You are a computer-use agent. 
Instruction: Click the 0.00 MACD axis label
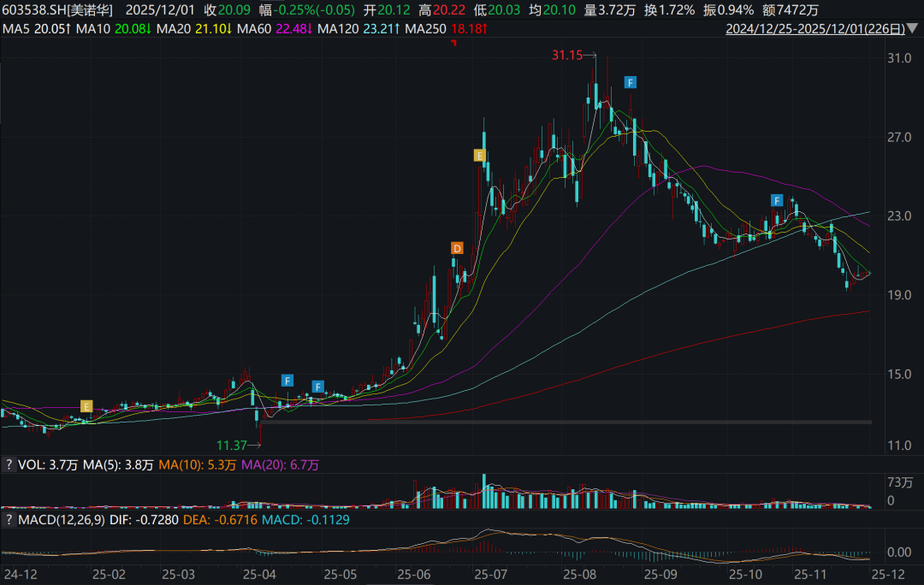tap(899, 552)
